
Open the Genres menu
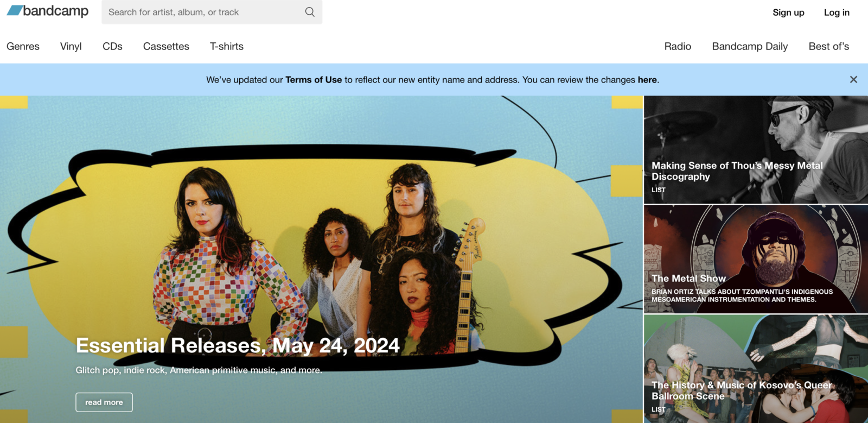point(23,47)
